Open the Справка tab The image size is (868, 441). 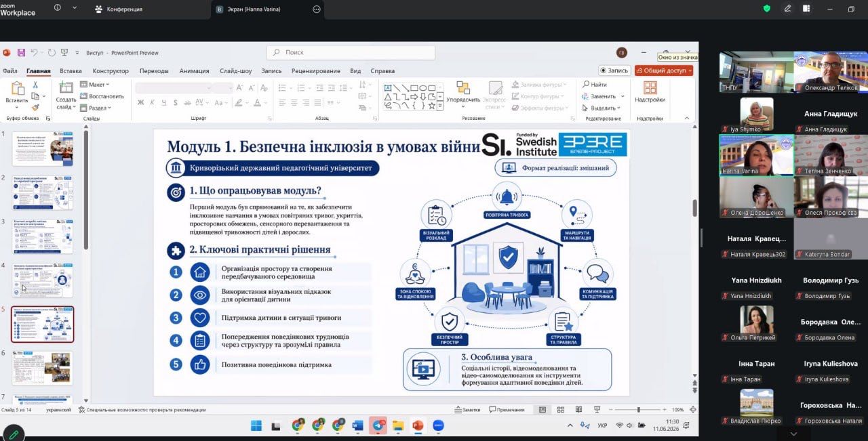[382, 70]
